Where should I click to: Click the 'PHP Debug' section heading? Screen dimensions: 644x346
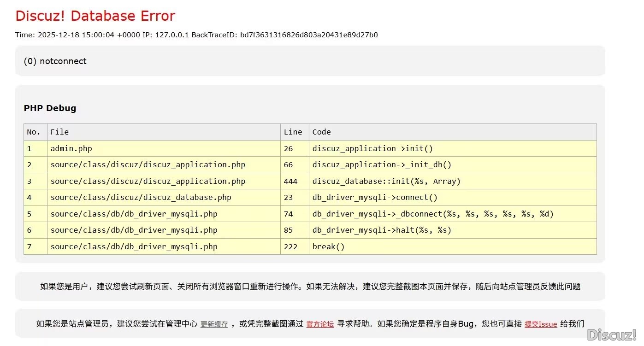50,108
